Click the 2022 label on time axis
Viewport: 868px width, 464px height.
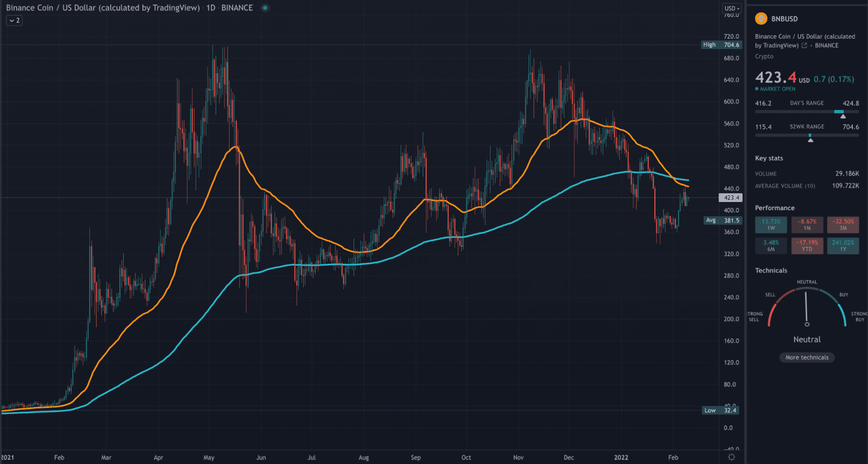click(621, 457)
